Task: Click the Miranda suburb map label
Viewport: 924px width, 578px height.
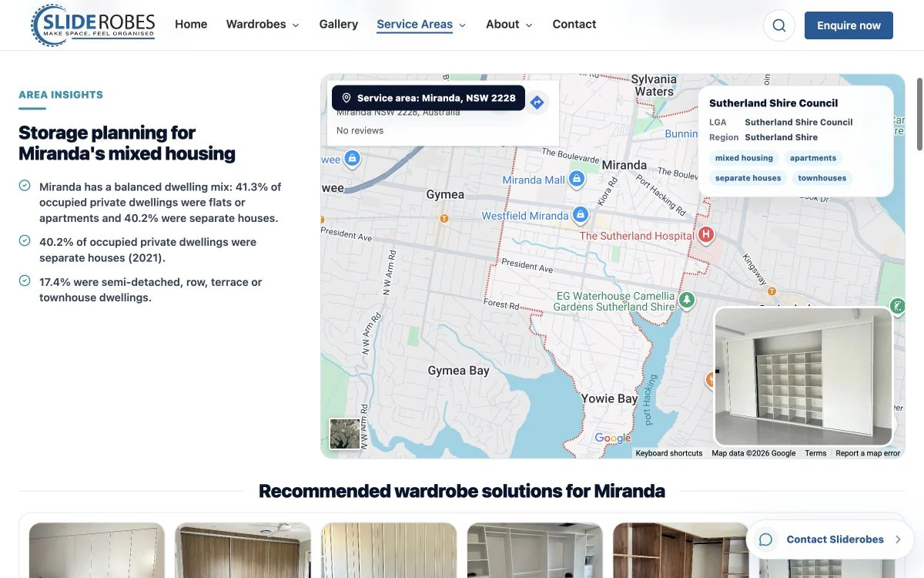Action: (x=624, y=165)
